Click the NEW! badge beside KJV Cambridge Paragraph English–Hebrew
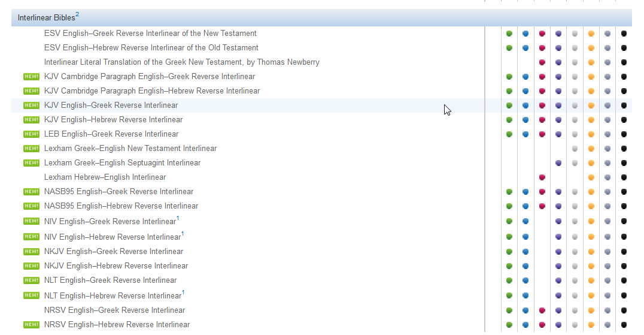The width and height of the screenshot is (644, 335). click(x=31, y=91)
